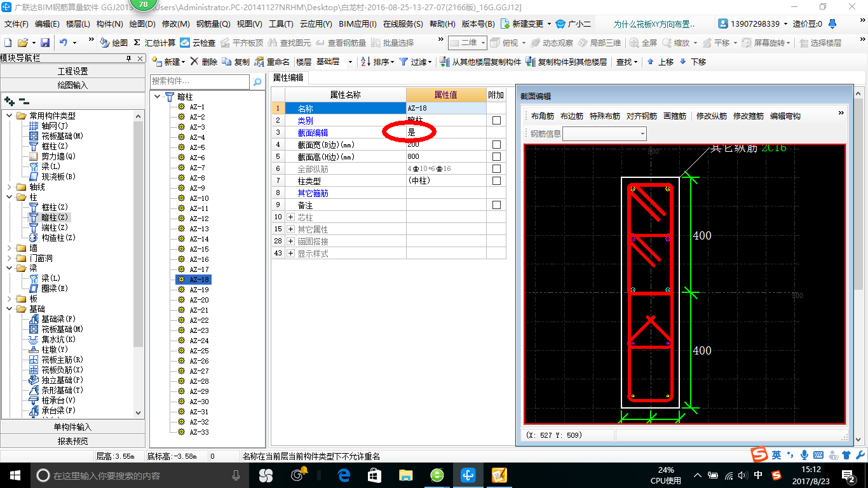Click the 重命名 rename icon
The height and width of the screenshot is (488, 868).
tap(259, 62)
